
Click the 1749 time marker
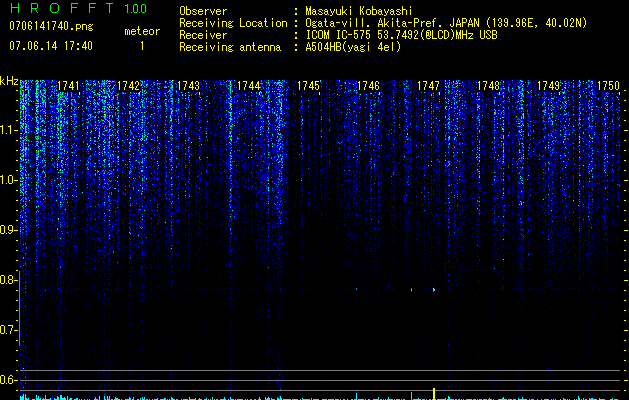[548, 86]
